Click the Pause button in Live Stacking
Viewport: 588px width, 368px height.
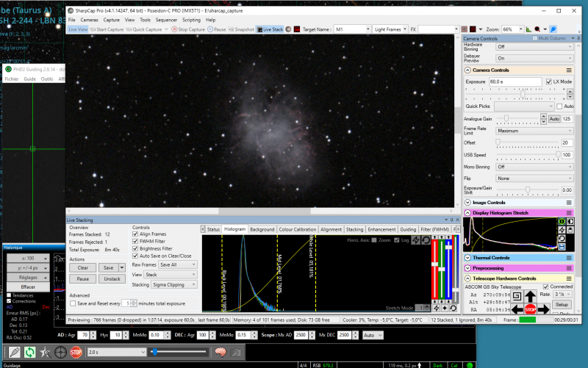tap(83, 279)
